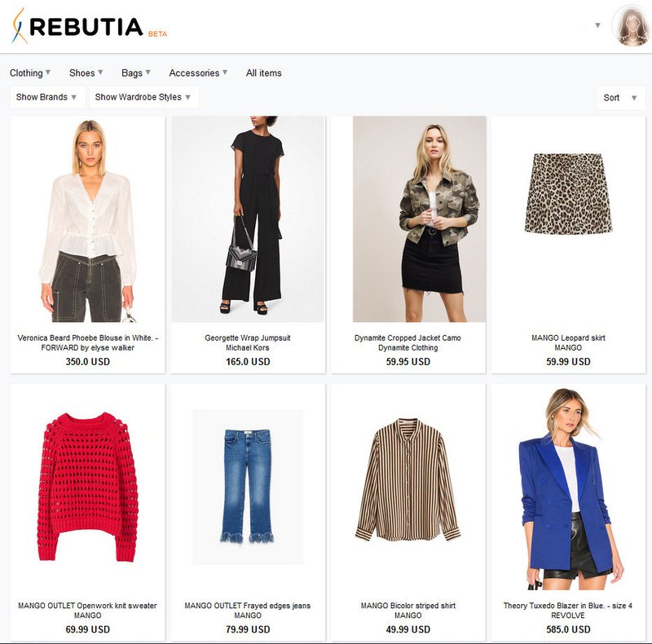Open the Sort dropdown
The width and height of the screenshot is (652, 644).
coord(620,98)
